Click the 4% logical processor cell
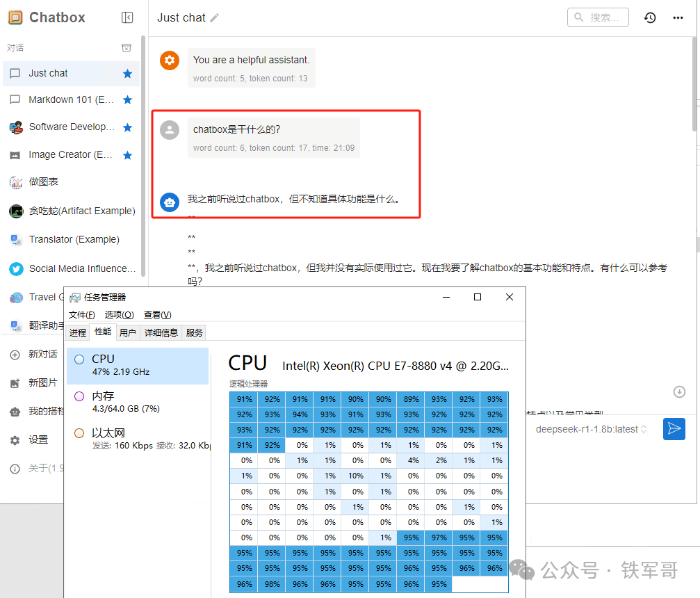 point(411,460)
